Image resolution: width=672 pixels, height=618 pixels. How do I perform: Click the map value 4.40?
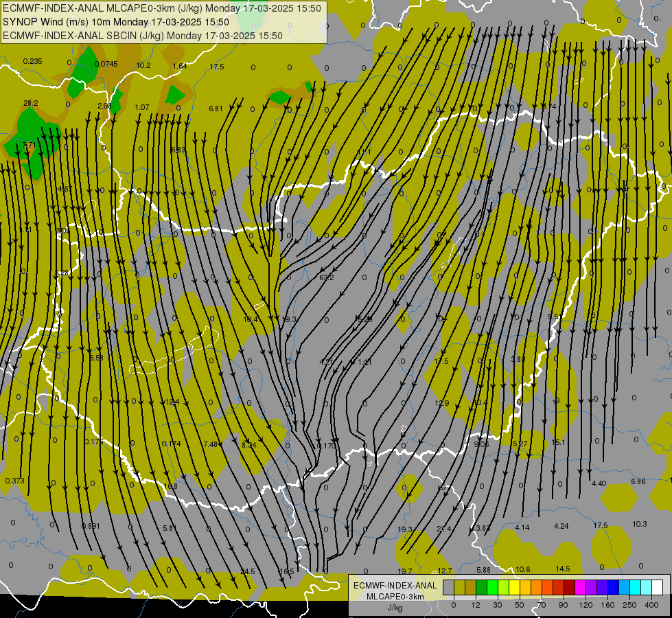point(599,483)
